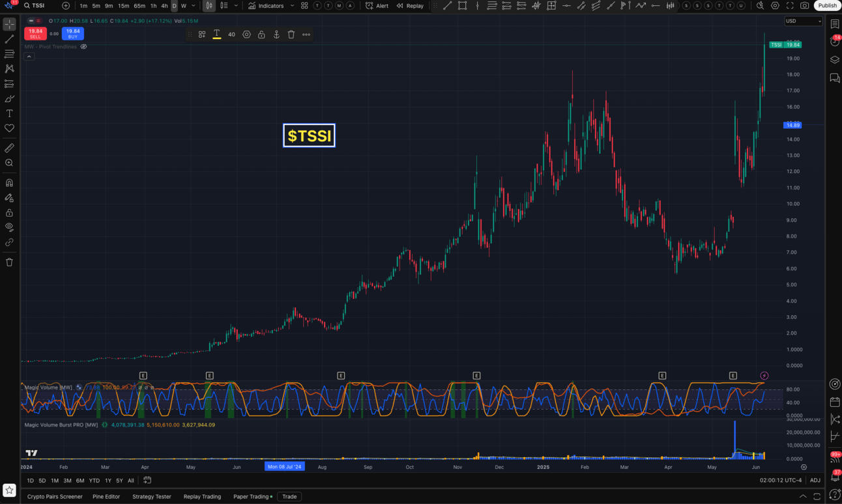
Task: Remove drawings with sidebar trash icon
Action: pyautogui.click(x=9, y=262)
